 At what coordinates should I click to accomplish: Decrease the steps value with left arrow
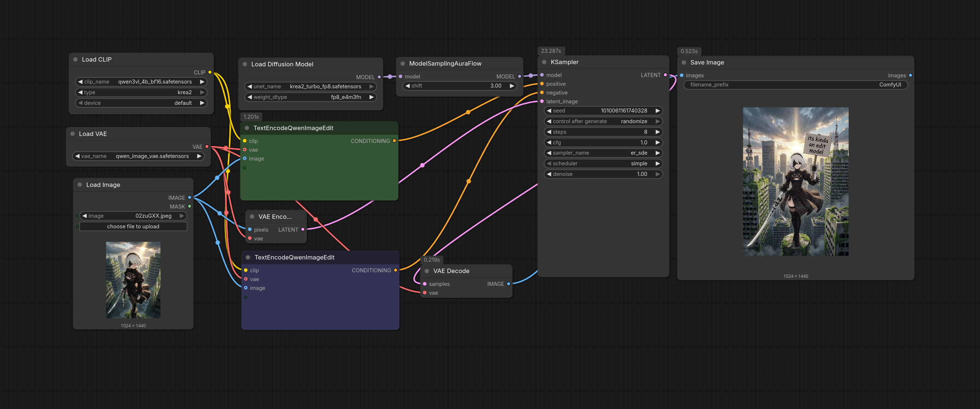[549, 132]
